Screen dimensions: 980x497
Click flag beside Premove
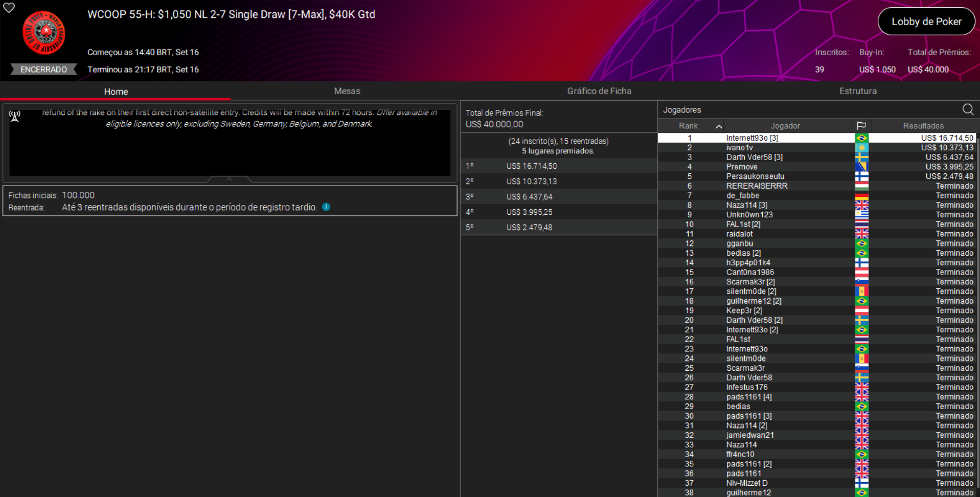(x=861, y=167)
